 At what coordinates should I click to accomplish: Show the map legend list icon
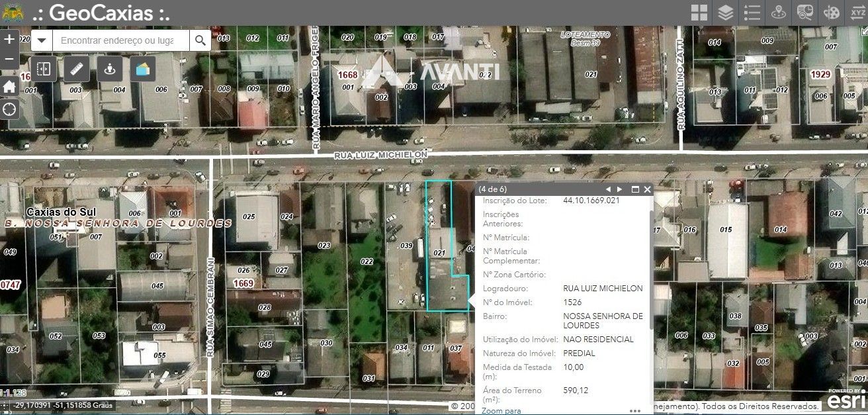752,13
